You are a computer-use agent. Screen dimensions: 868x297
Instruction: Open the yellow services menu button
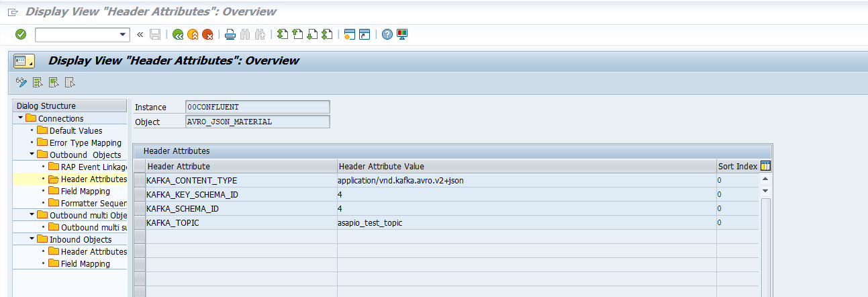point(24,60)
